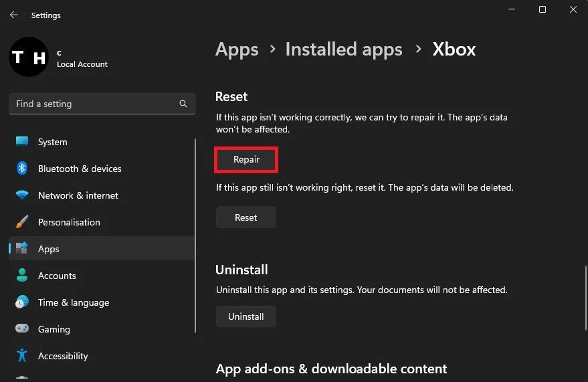Repair the Xbox app
Viewport: 588px width, 382px height.
click(x=246, y=160)
